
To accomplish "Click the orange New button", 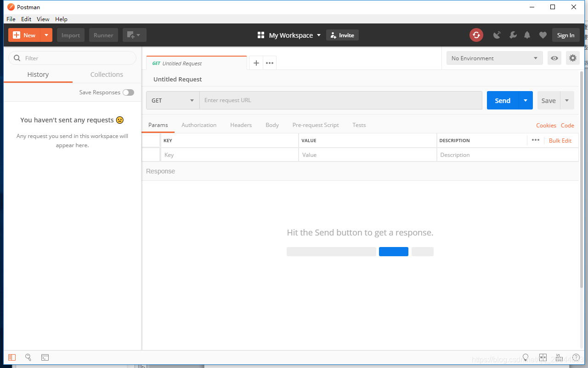I will coord(24,35).
